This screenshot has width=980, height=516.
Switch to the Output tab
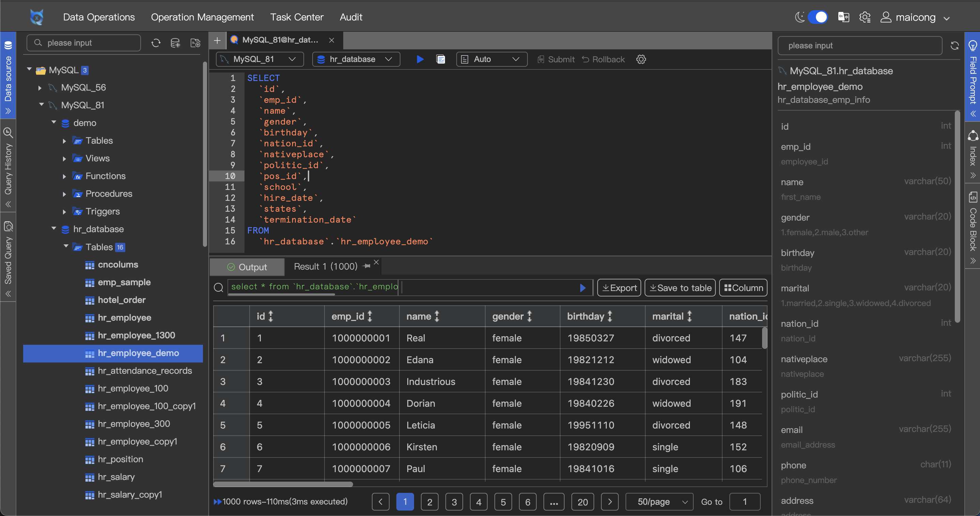(247, 267)
